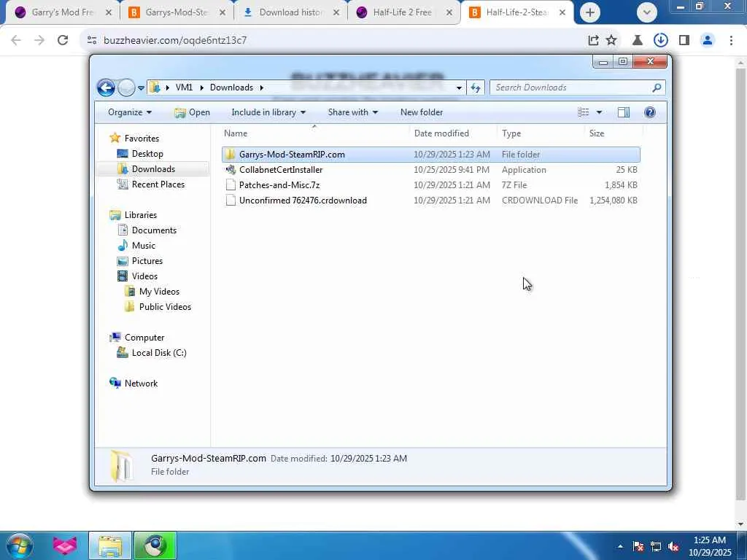This screenshot has height=560, width=747.
Task: Bookmark this page with the star icon
Action: click(x=611, y=41)
